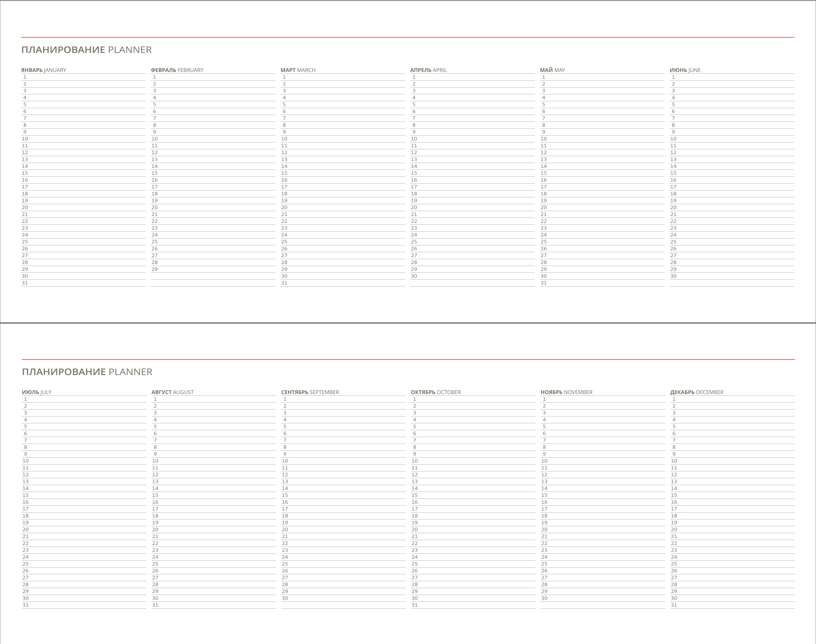This screenshot has height=644, width=816.
Task: Select day 25 row in October
Action: click(x=473, y=564)
